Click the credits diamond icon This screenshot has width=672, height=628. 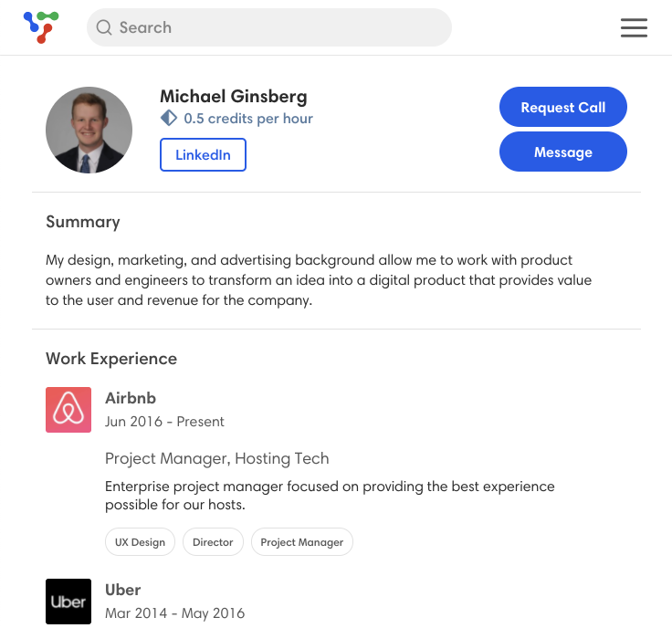[169, 119]
